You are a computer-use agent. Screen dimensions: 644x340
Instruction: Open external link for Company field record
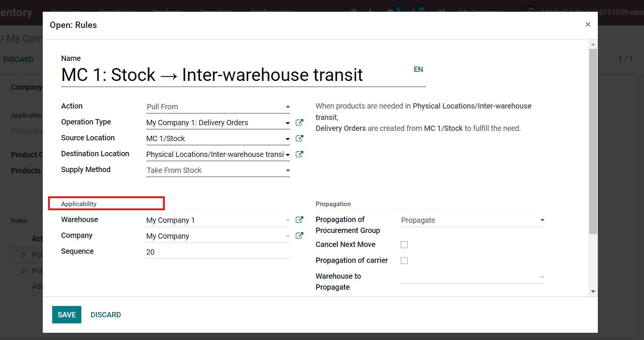299,236
